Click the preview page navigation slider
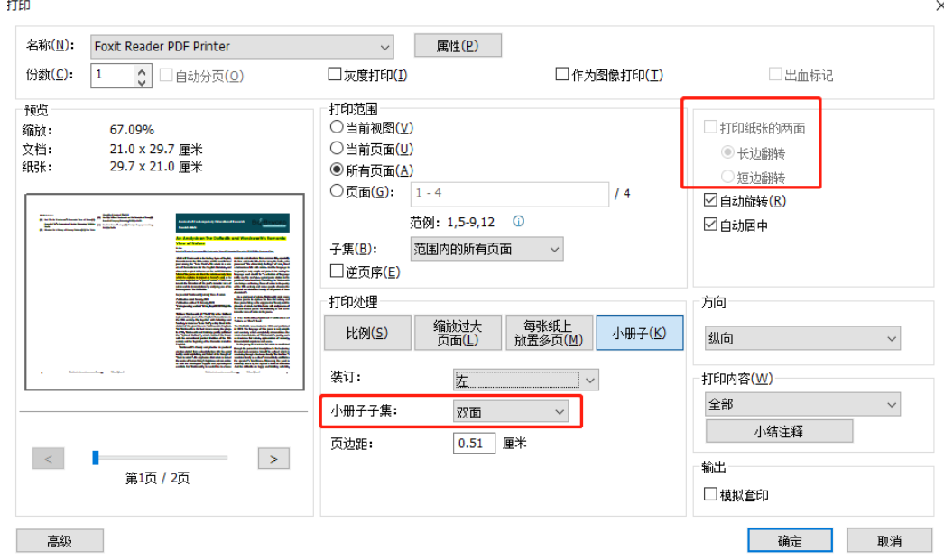 (x=94, y=458)
